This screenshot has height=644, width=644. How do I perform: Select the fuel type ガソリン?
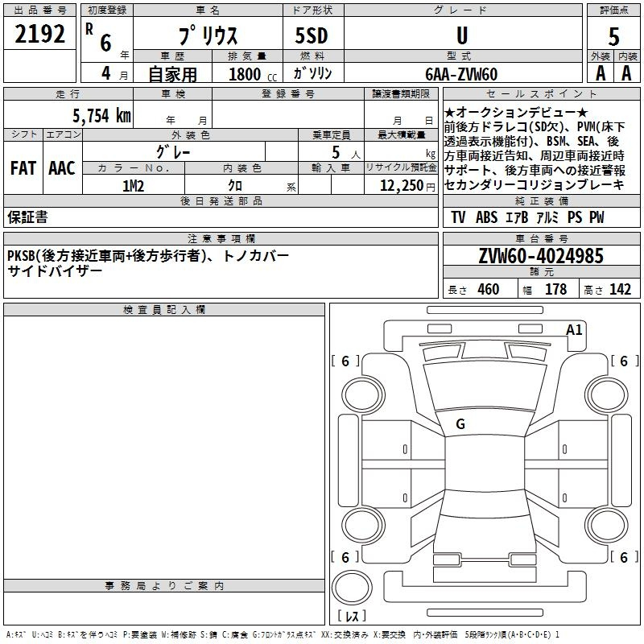pos(313,73)
